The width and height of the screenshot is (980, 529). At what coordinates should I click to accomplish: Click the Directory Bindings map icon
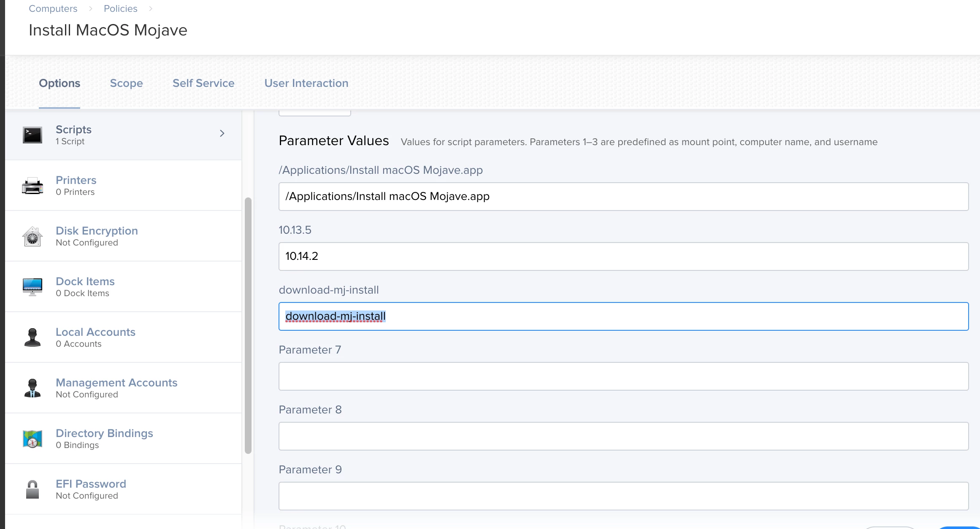click(x=32, y=439)
